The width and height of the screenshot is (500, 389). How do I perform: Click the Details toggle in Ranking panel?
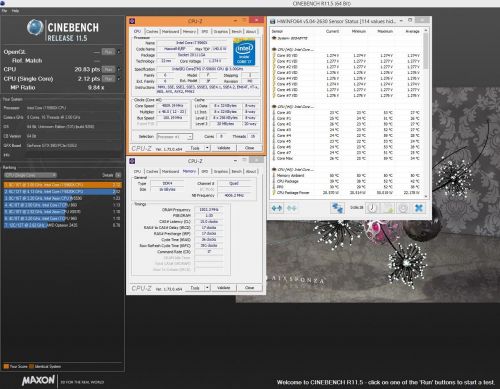tap(118, 175)
